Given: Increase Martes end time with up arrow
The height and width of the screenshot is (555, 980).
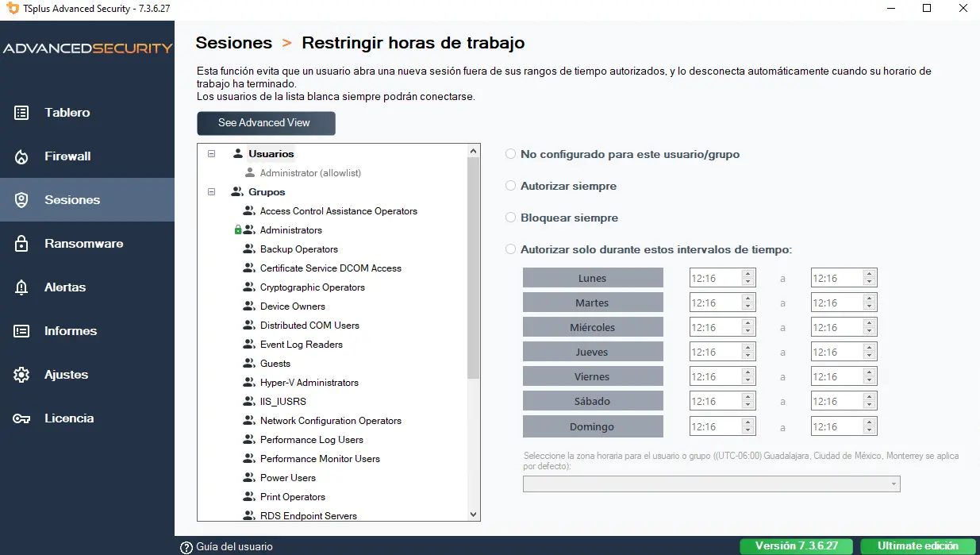Looking at the screenshot, I should (870, 299).
